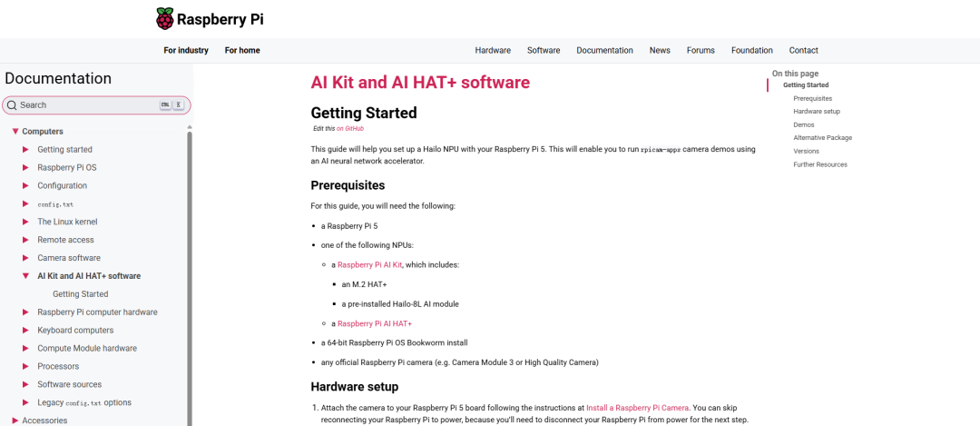Jump to Prerequisites in On this page
Screen dimensions: 980x426
(x=812, y=98)
